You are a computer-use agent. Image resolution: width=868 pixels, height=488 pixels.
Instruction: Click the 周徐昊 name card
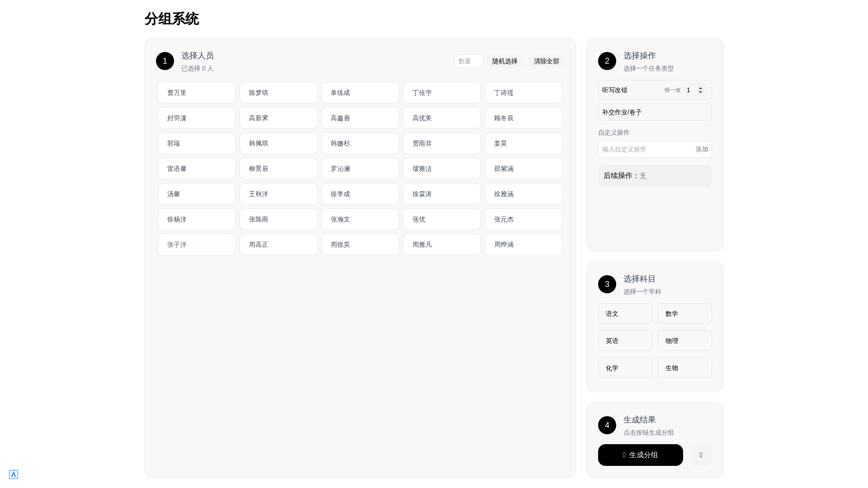tap(360, 244)
